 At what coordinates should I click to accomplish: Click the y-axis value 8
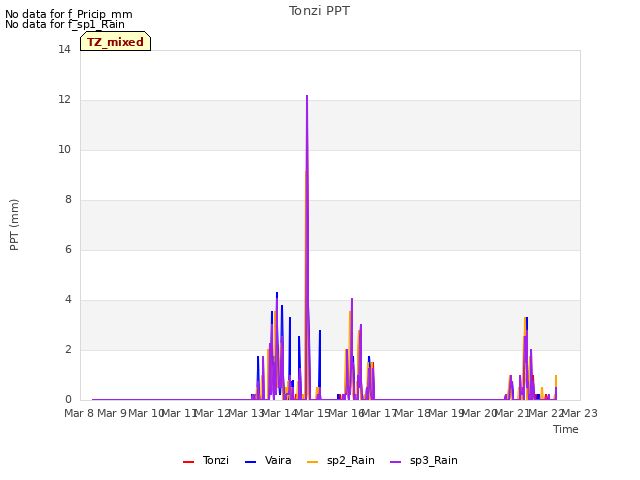68,200
